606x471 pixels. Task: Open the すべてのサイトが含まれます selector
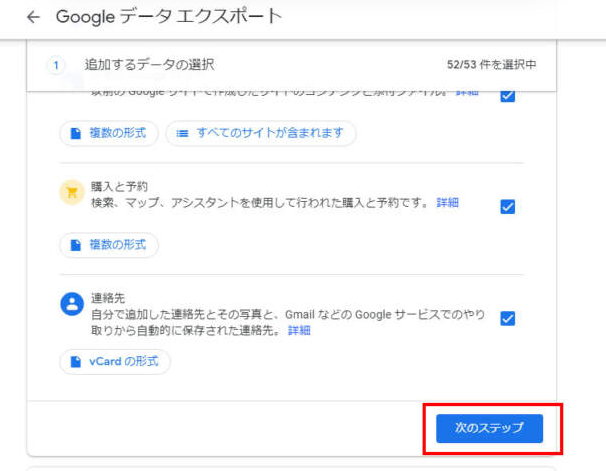coord(260,133)
